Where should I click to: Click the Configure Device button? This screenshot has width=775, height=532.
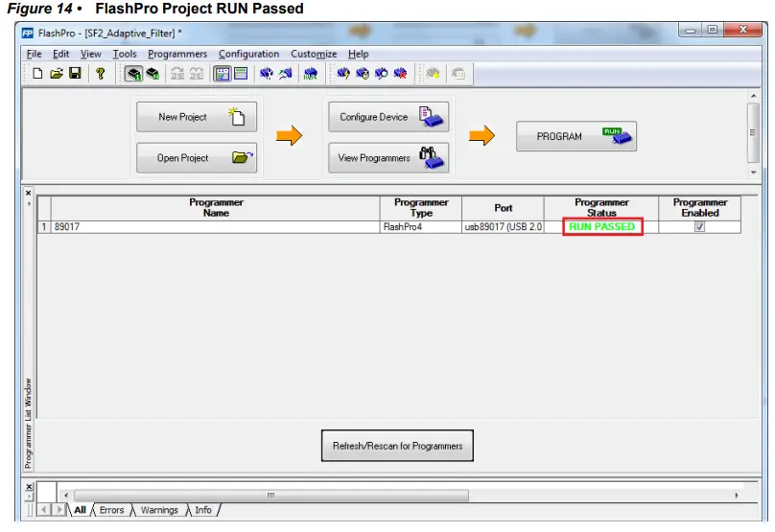coord(388,117)
